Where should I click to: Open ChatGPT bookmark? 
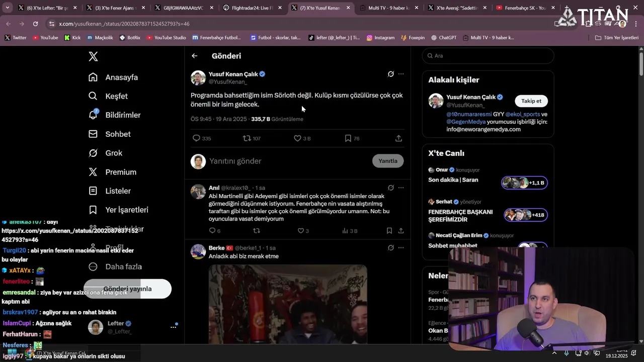point(443,38)
